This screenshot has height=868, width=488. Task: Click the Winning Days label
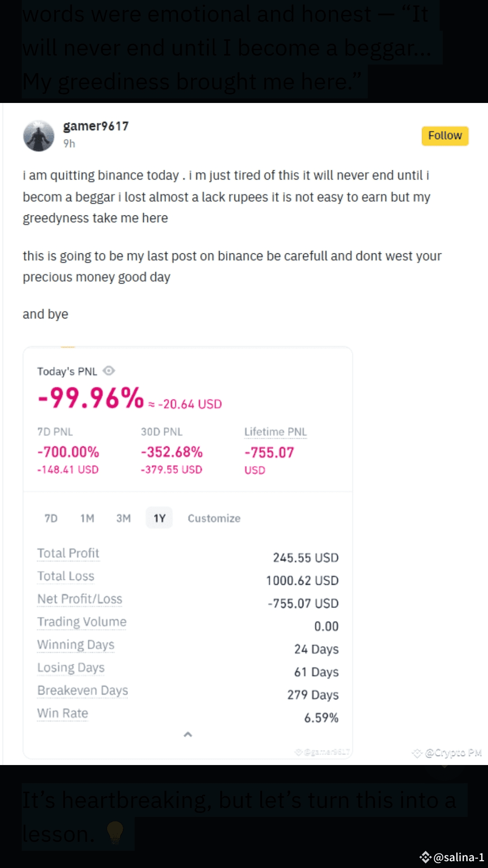pos(76,644)
